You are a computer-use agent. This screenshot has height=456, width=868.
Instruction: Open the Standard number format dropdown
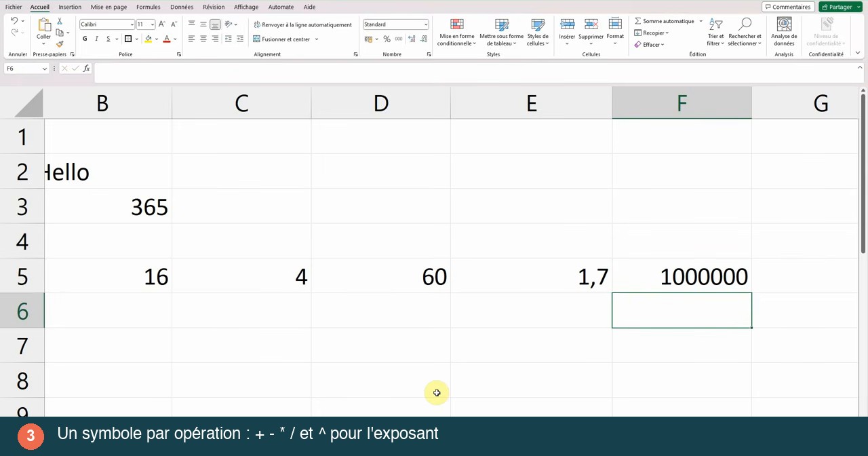[426, 24]
